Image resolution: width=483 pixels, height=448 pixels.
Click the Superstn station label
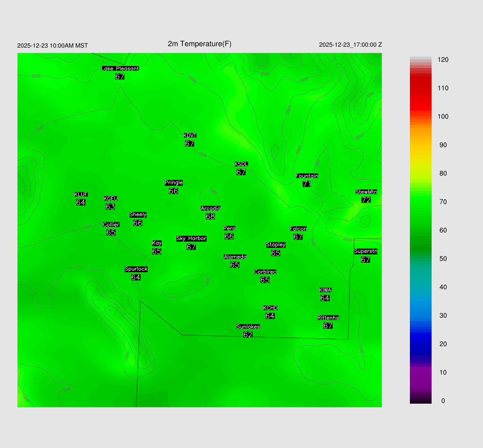[366, 251]
